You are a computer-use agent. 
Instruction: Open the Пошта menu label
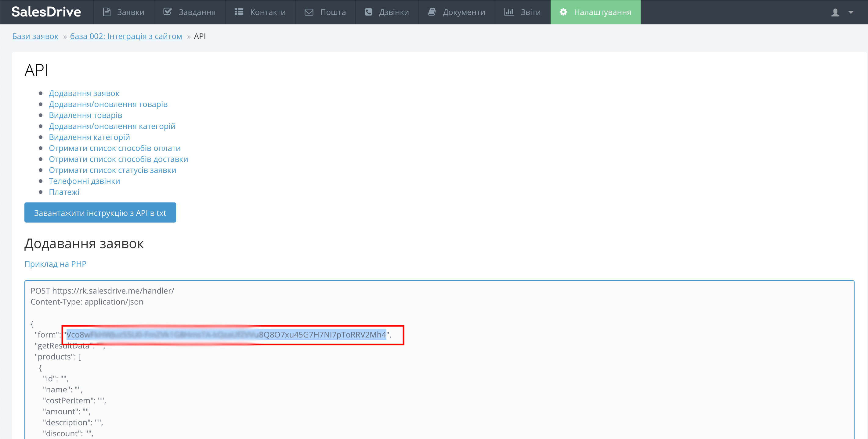333,12
